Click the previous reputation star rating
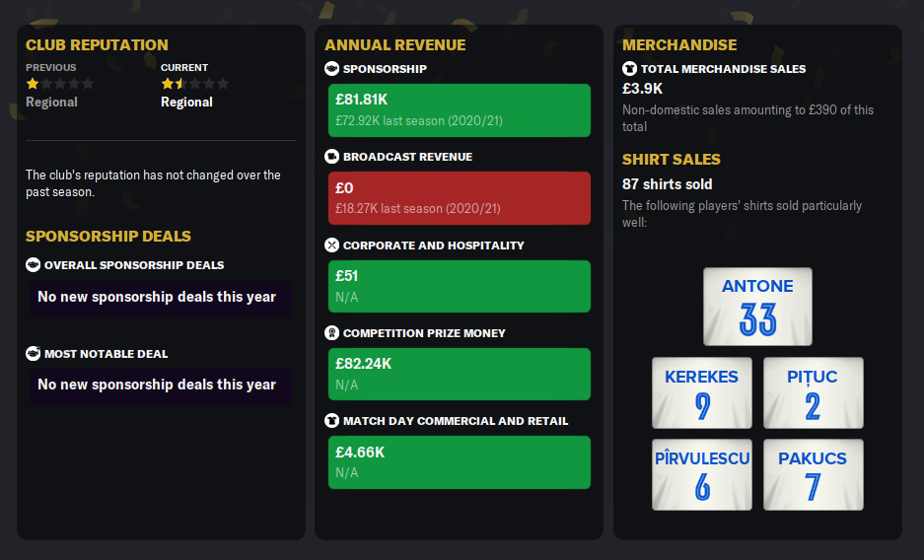This screenshot has height=560, width=924. [x=60, y=84]
